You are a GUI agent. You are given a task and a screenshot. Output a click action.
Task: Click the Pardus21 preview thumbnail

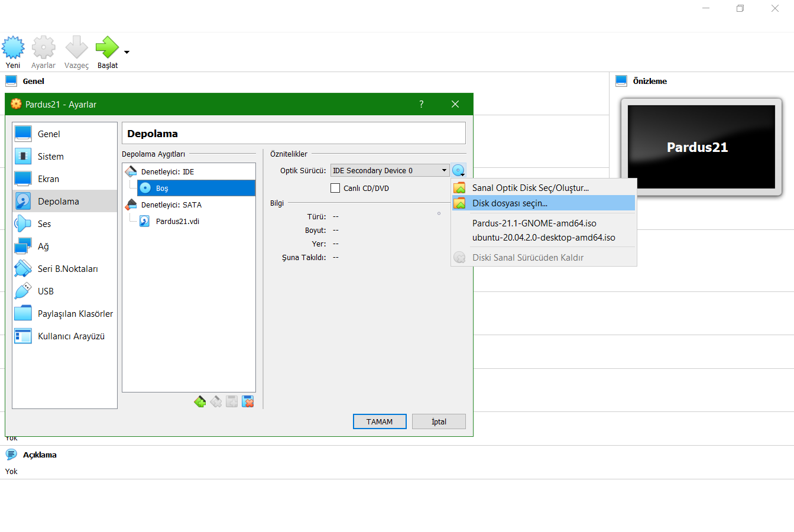701,147
